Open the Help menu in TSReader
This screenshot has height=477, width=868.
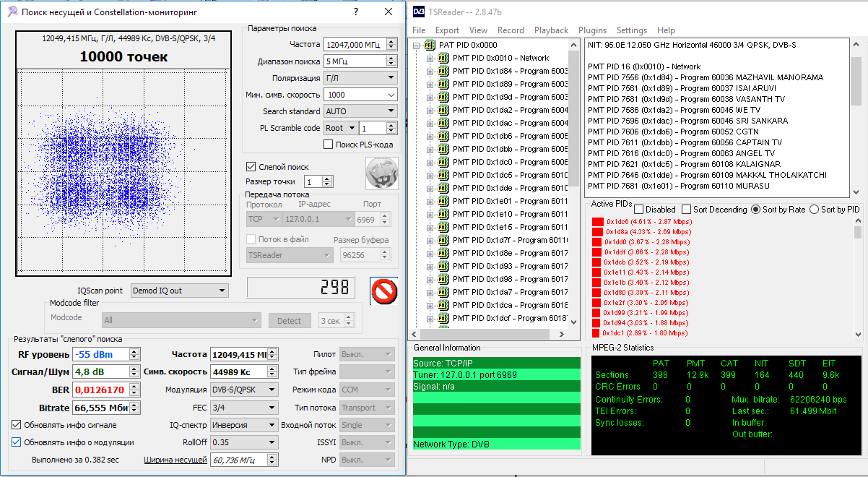point(667,30)
